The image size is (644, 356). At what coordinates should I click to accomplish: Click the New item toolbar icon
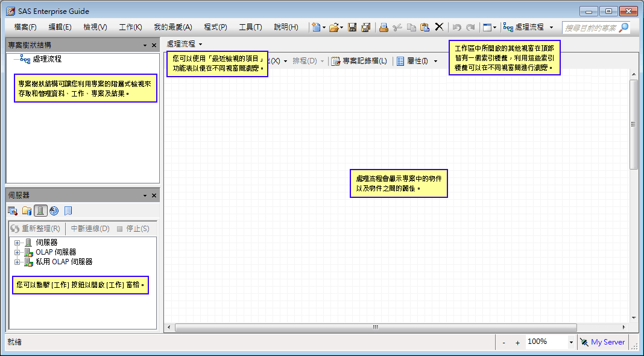(x=316, y=27)
